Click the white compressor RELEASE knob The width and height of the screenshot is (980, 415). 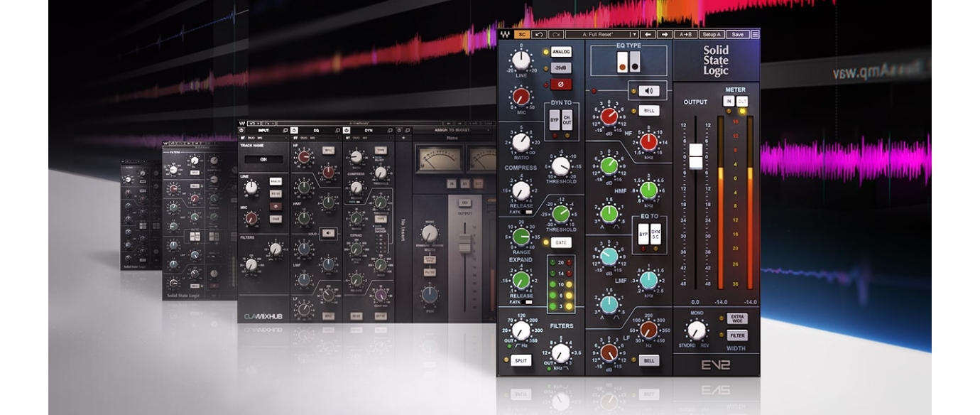[x=521, y=190]
